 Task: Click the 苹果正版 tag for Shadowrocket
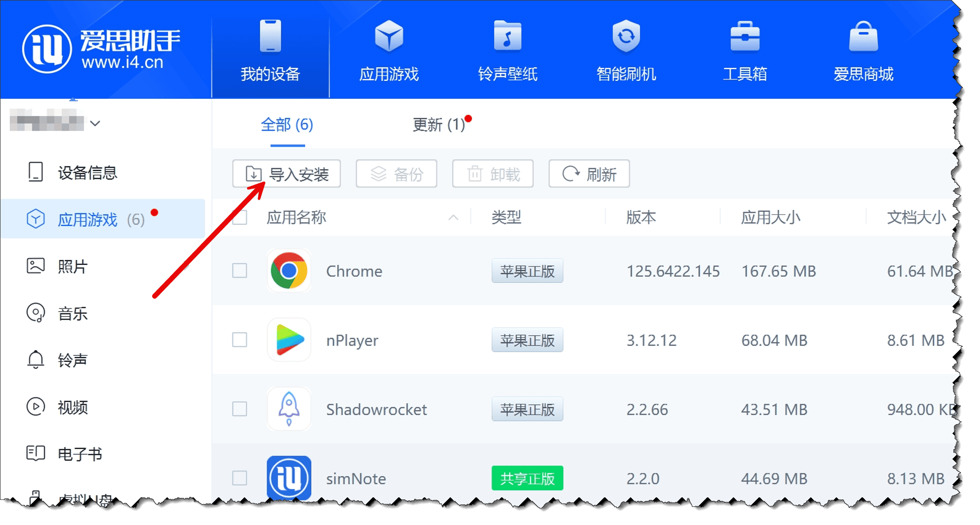(527, 410)
